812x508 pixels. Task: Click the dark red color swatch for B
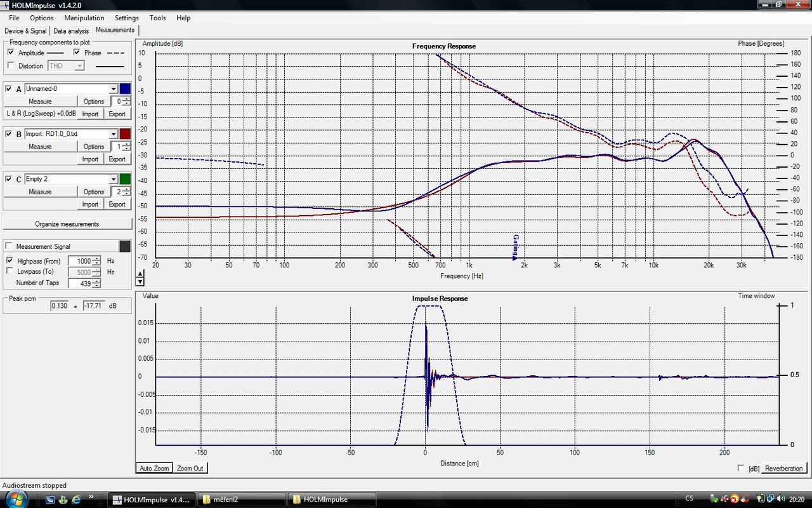[125, 134]
